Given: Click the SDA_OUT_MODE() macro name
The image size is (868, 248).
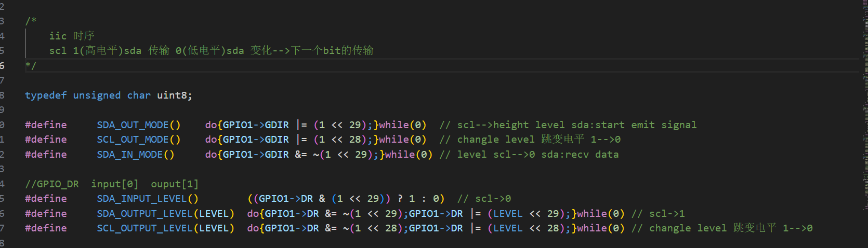Looking at the screenshot, I should [x=139, y=125].
